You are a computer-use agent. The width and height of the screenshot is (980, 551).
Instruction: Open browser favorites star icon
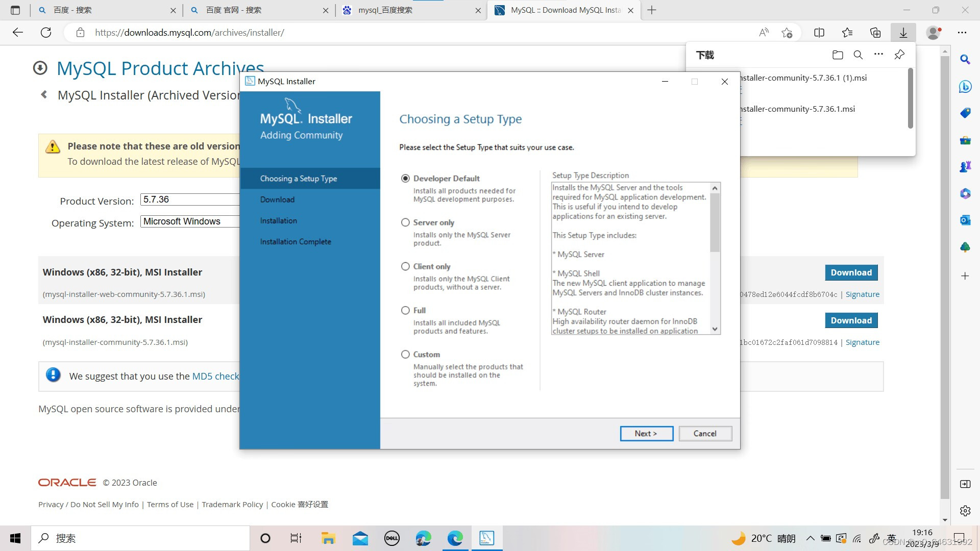(x=847, y=33)
